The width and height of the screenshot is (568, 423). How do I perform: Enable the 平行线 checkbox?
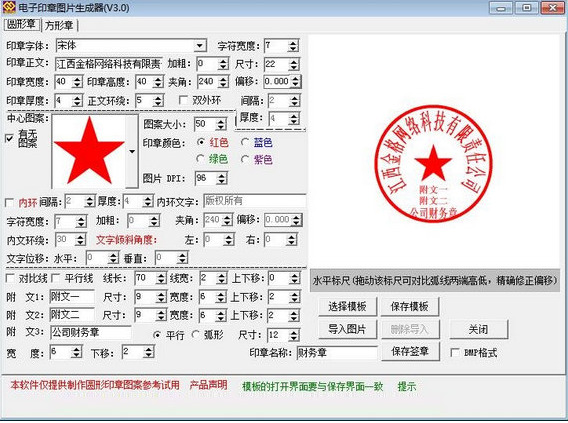coord(56,278)
